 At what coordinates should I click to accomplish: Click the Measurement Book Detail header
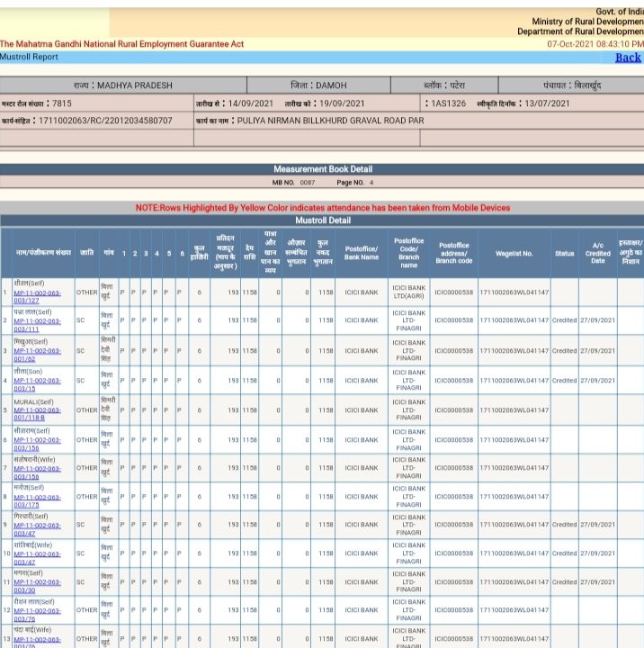pos(322,169)
